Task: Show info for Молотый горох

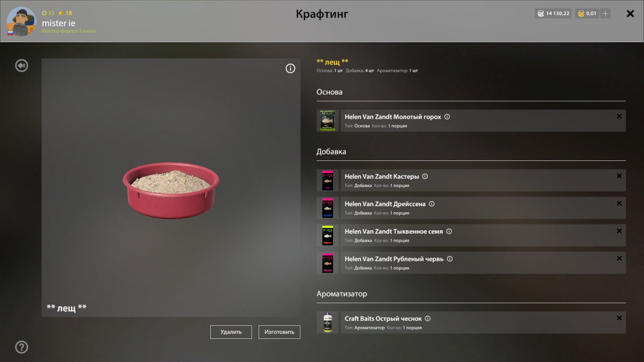Action: point(447,117)
